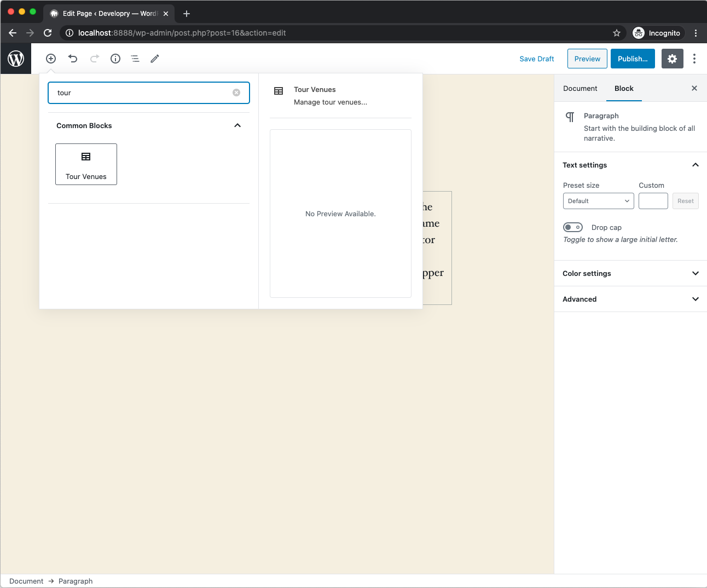Click the WordPress logo icon
Image resolution: width=707 pixels, height=588 pixels.
(x=16, y=59)
